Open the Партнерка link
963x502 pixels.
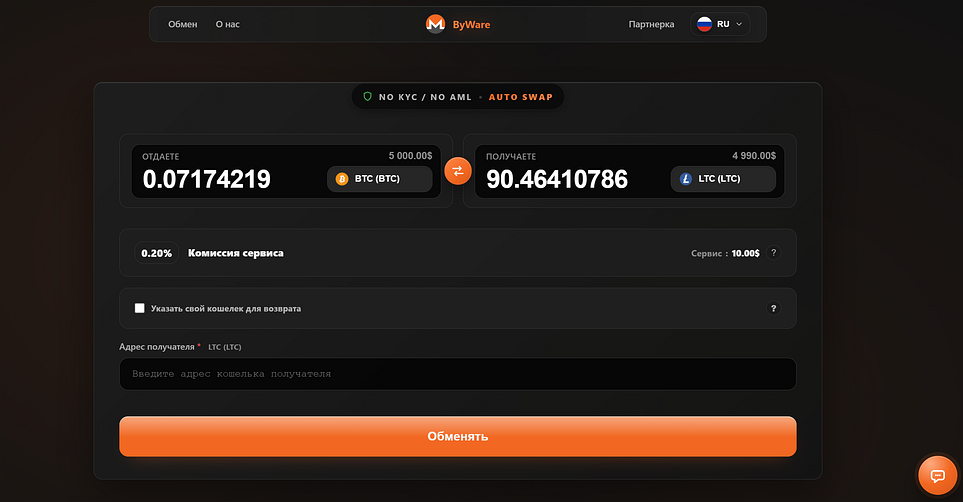tap(651, 24)
